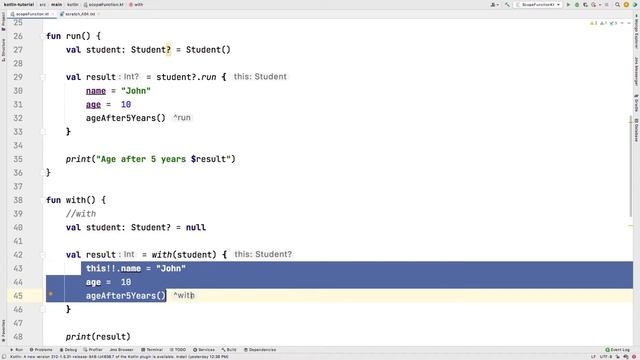Viewport: 640px width, 360px height.
Task: Click the yellow intention bulb on line 45
Action: coord(51,294)
